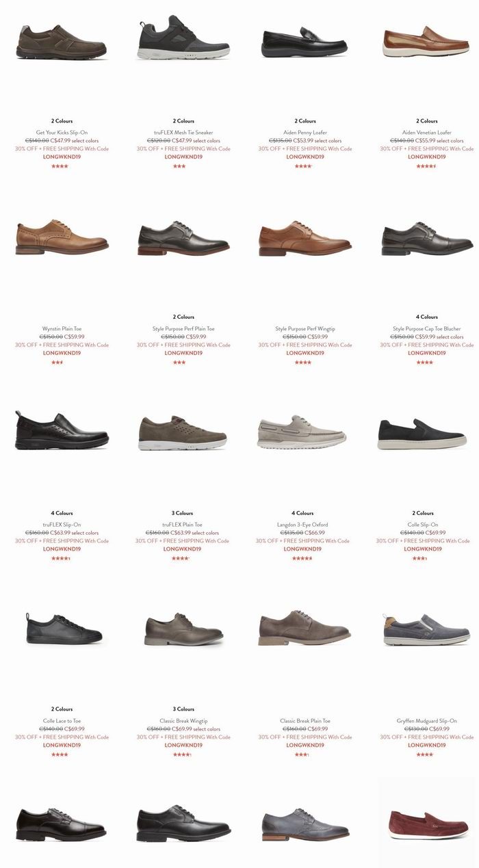Open the Get Your Kicks Slip-On shoe image

pyautogui.click(x=62, y=41)
